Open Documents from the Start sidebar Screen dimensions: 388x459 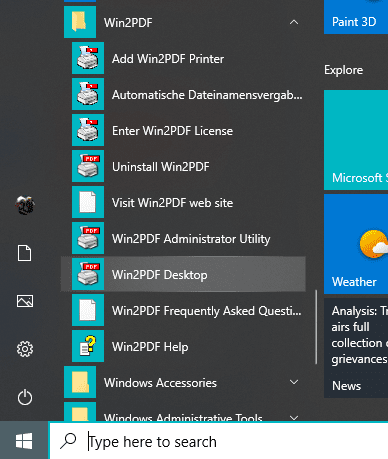[x=25, y=253]
